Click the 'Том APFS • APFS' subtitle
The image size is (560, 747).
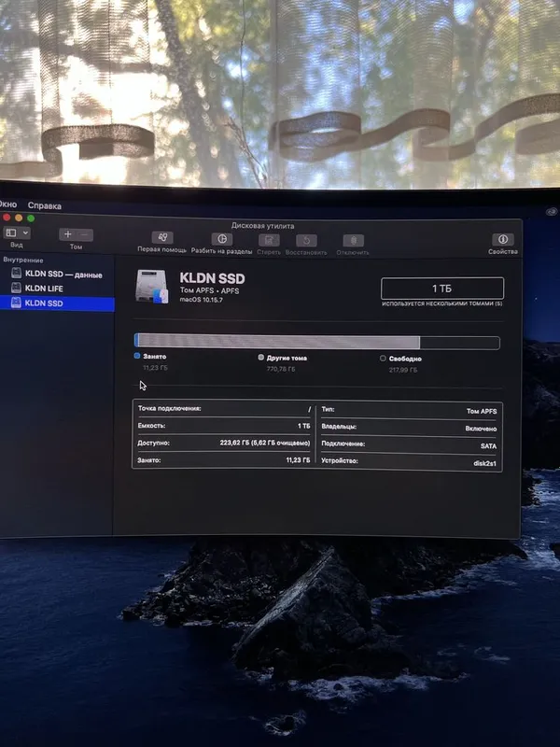tap(209, 290)
